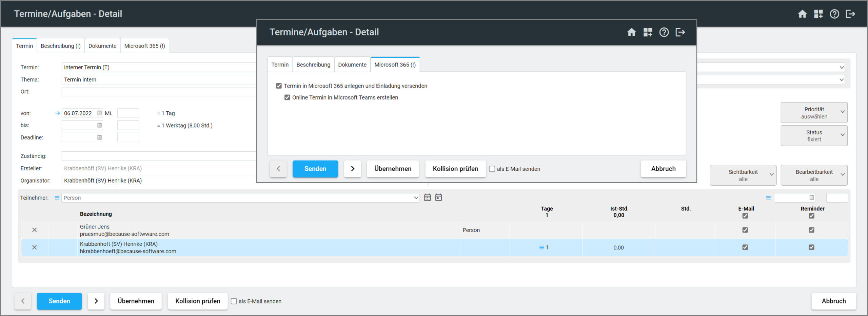
Task: Toggle Termin in Microsoft 365 anlegen checkbox
Action: coord(279,86)
